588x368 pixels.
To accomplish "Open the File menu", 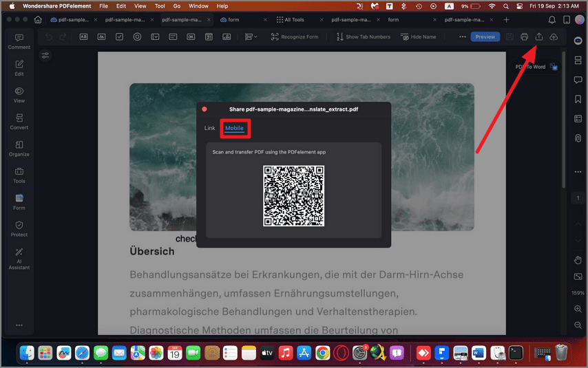I will click(x=103, y=6).
